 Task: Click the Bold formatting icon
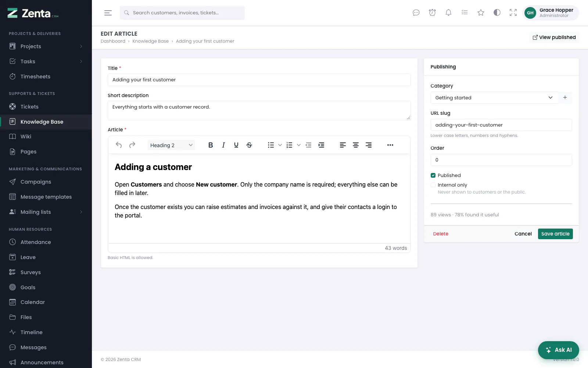pyautogui.click(x=211, y=145)
